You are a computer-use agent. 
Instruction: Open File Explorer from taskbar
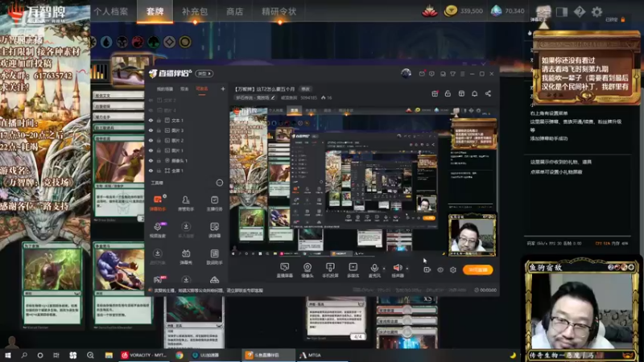(x=109, y=355)
